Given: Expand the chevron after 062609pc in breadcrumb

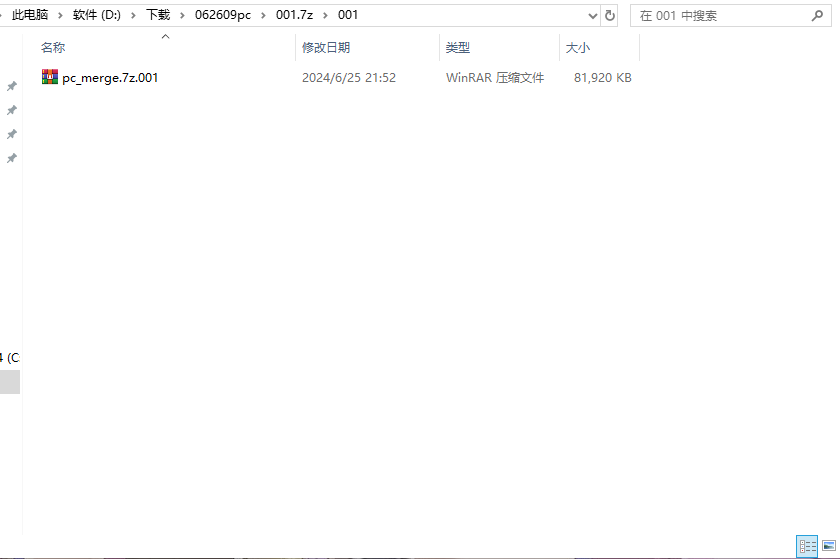Looking at the screenshot, I should [263, 15].
